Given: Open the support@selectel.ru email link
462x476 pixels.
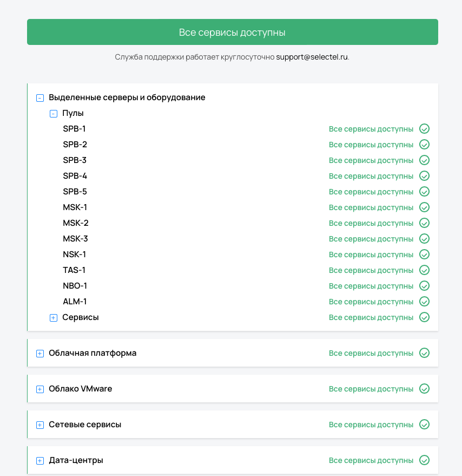Looking at the screenshot, I should (x=312, y=57).
